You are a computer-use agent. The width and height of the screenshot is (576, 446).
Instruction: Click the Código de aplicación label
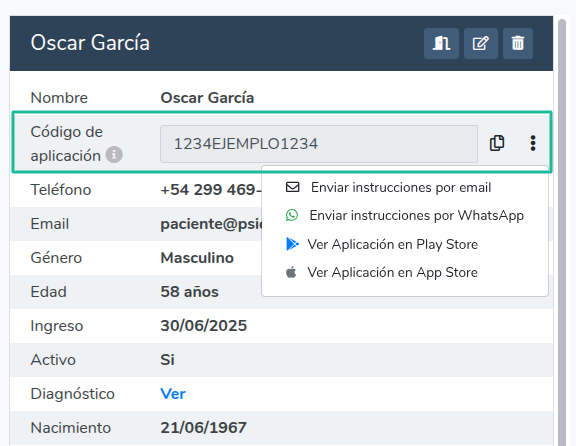66,144
